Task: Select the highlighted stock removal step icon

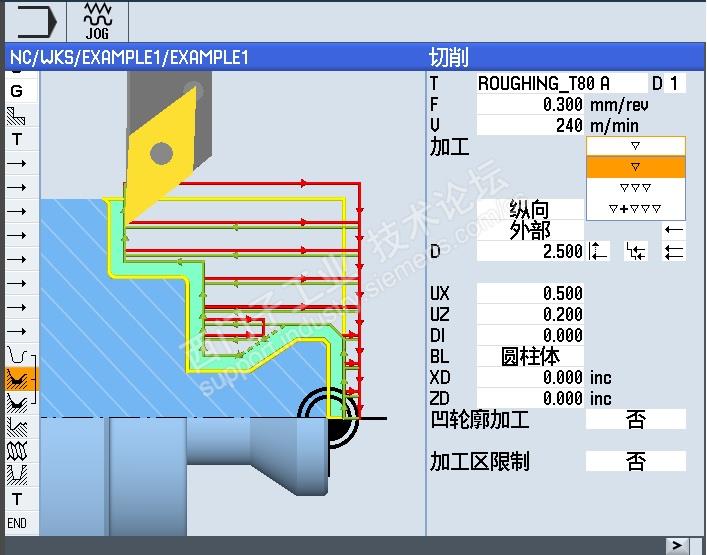Action: click(x=18, y=379)
